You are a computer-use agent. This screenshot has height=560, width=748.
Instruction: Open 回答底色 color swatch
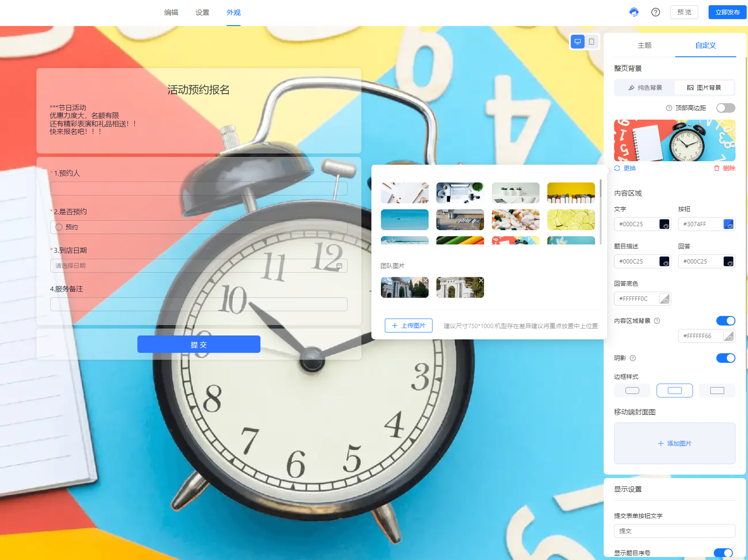click(664, 299)
